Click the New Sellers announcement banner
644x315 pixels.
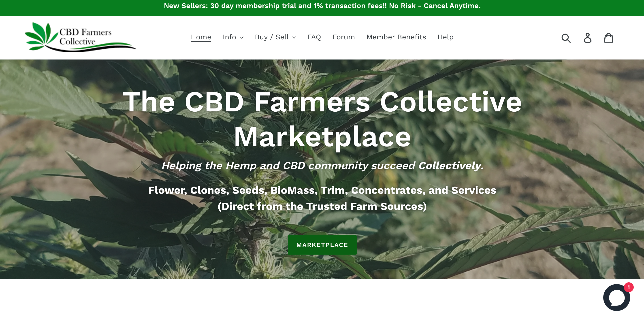click(322, 6)
